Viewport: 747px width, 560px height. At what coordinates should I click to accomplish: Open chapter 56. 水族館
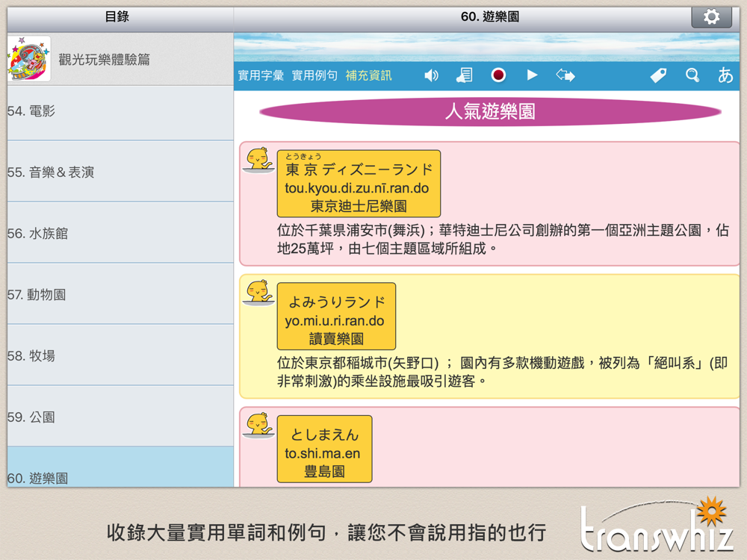coord(120,232)
